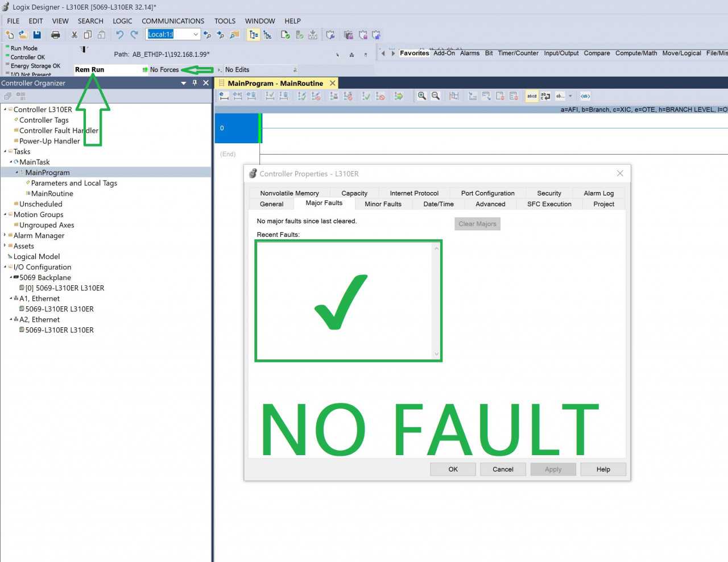Open the Controller Organizer panel options arrow
The width and height of the screenshot is (728, 562).
tap(184, 83)
